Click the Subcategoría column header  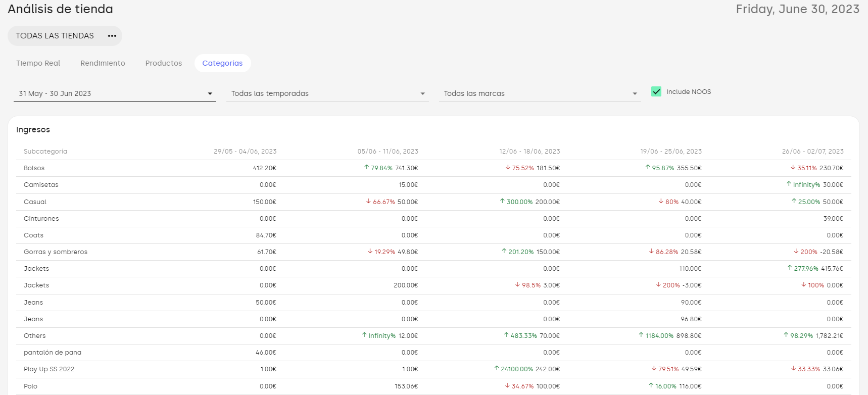point(45,152)
